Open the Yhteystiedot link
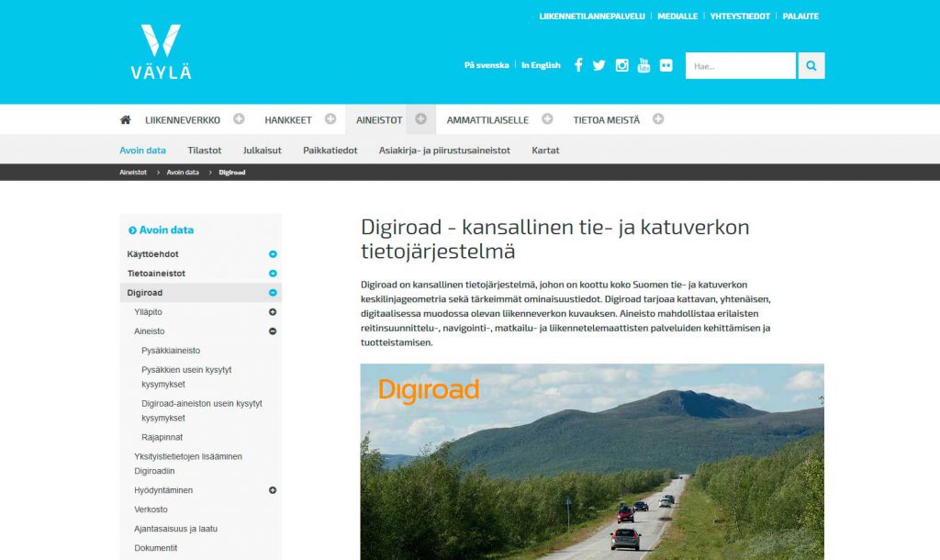The image size is (940, 560). pyautogui.click(x=740, y=17)
